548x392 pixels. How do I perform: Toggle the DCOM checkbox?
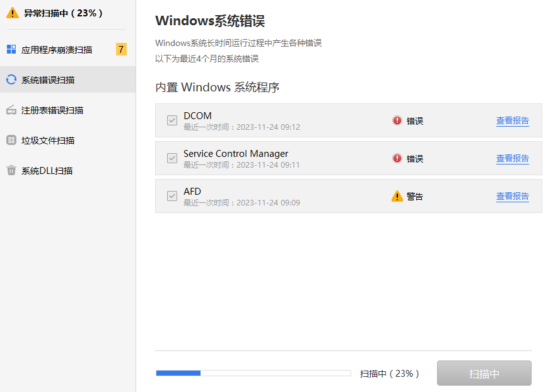click(172, 120)
